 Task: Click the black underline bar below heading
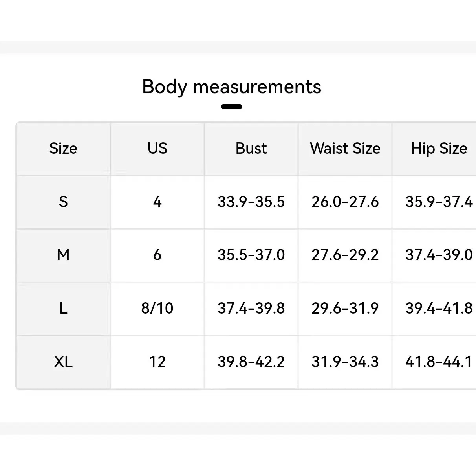[x=231, y=107]
